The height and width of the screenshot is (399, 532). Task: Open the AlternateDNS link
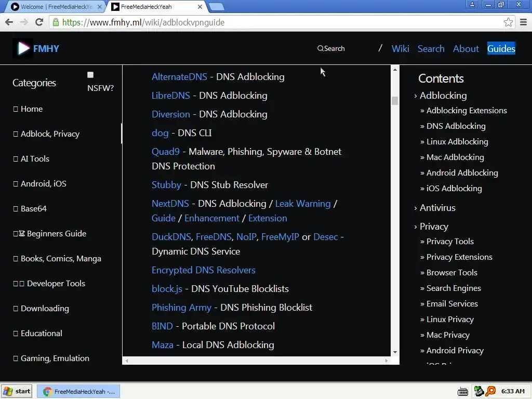tap(179, 77)
